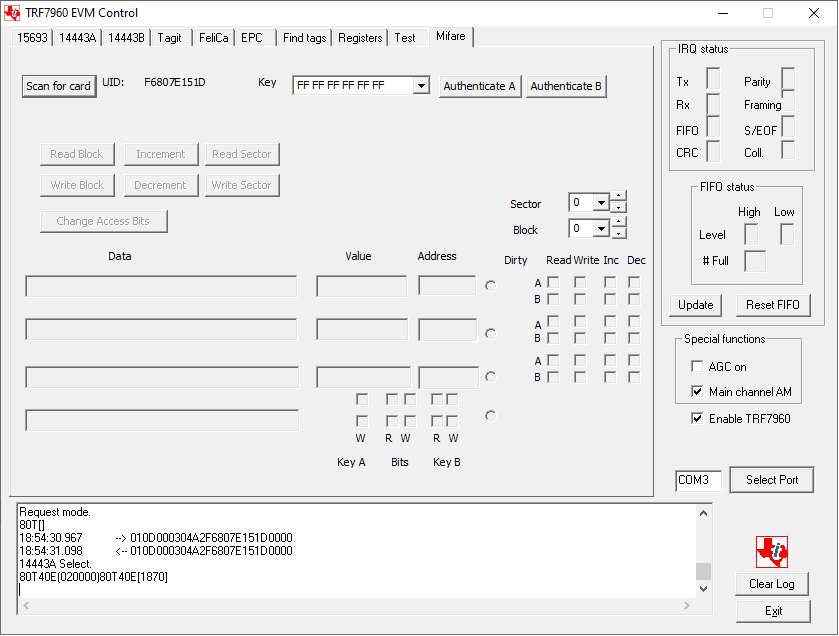The image size is (839, 636).
Task: Click the Exit button
Action: tap(773, 611)
